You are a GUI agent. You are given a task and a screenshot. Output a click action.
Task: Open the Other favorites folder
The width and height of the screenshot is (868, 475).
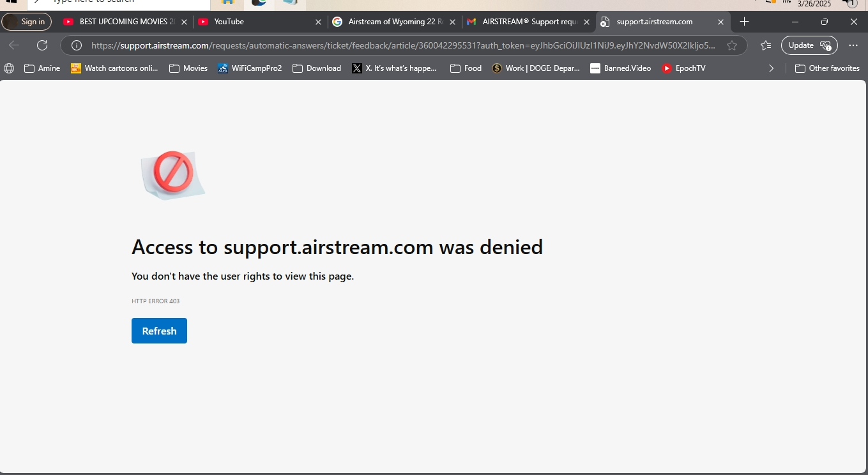point(827,68)
